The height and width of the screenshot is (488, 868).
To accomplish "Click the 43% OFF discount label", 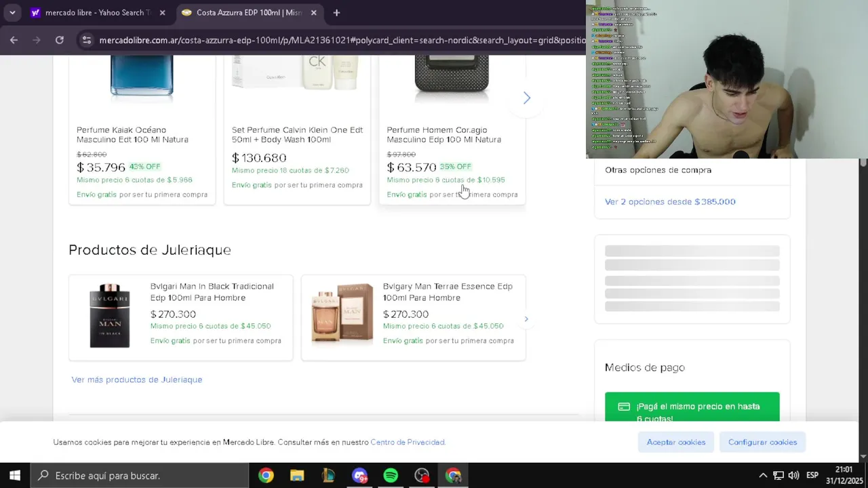I will 144,167.
